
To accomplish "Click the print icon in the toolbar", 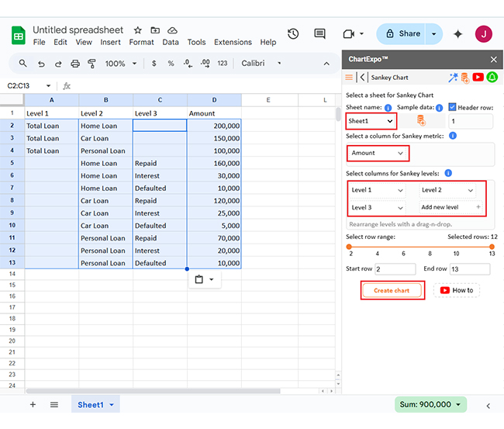I will click(75, 64).
